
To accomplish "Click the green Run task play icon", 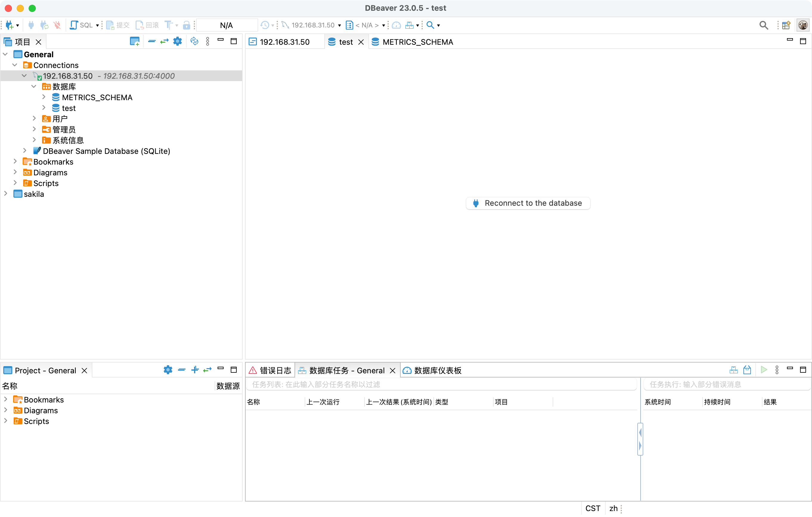I will 764,370.
